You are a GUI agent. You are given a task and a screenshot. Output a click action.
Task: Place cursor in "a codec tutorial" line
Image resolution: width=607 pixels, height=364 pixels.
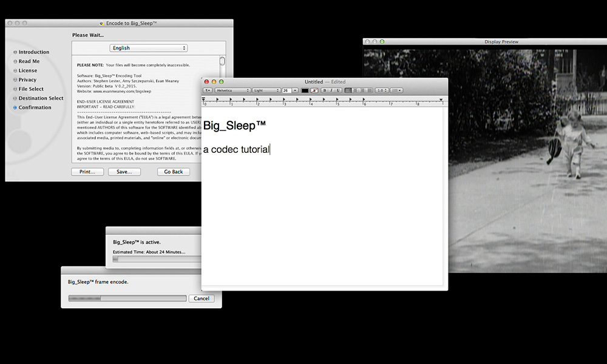point(236,149)
